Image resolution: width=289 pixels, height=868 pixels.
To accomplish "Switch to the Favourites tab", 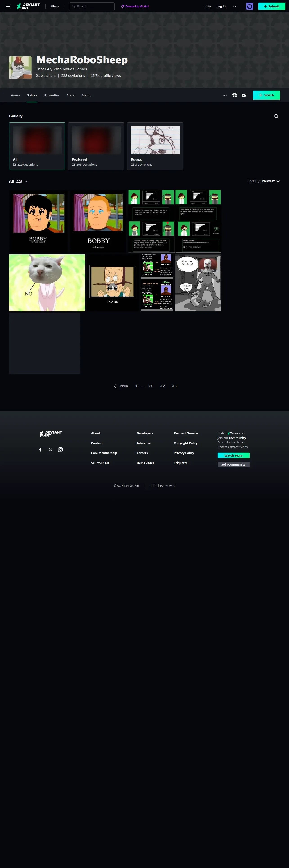I will (x=52, y=95).
